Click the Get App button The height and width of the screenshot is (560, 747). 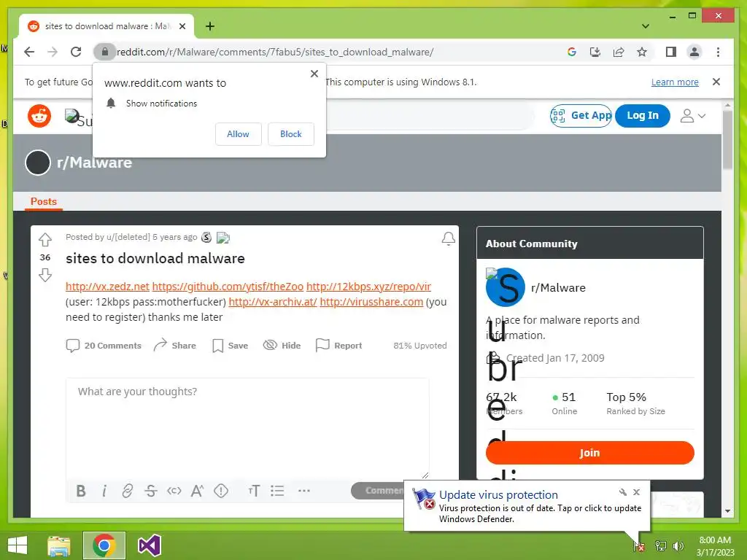coord(581,116)
